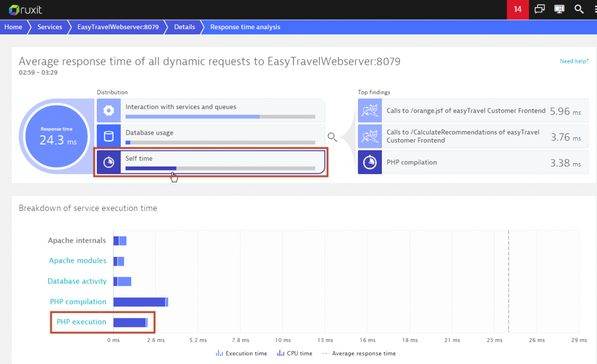Go to Home breadcrumb
Screen dimensions: 597x364
click(13, 27)
